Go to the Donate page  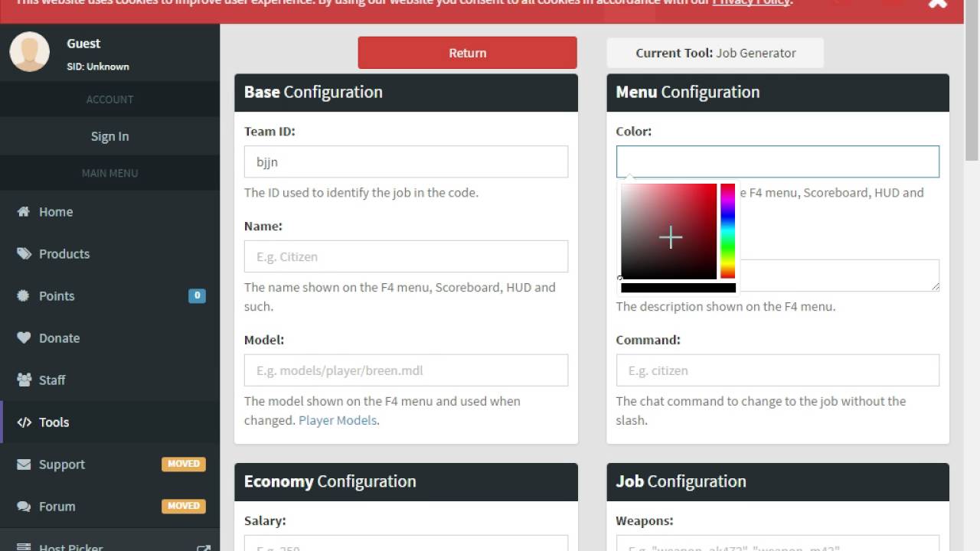pyautogui.click(x=109, y=338)
